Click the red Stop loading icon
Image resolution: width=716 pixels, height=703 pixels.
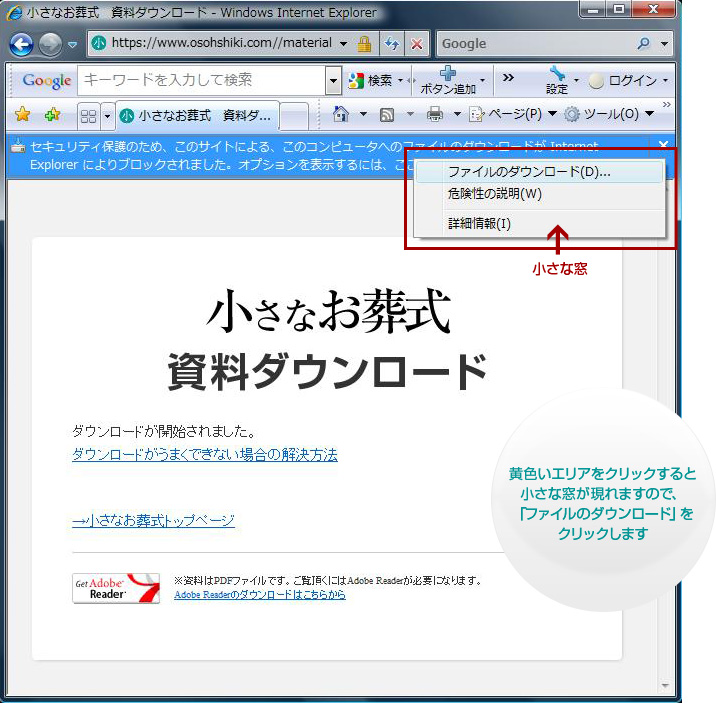pos(416,44)
